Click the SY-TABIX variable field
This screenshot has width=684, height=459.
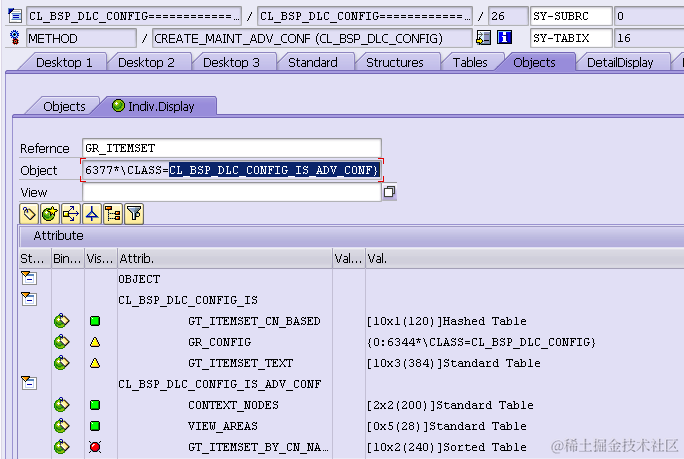[571, 38]
